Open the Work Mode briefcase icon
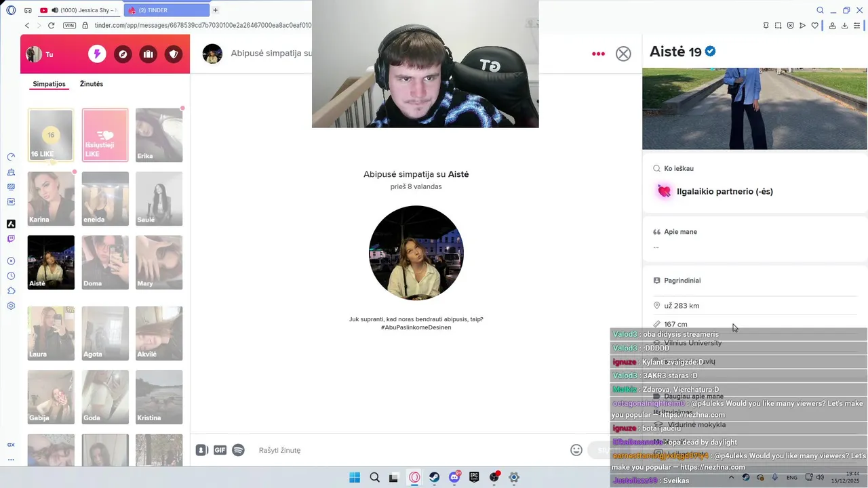The height and width of the screenshot is (488, 868). [x=148, y=54]
